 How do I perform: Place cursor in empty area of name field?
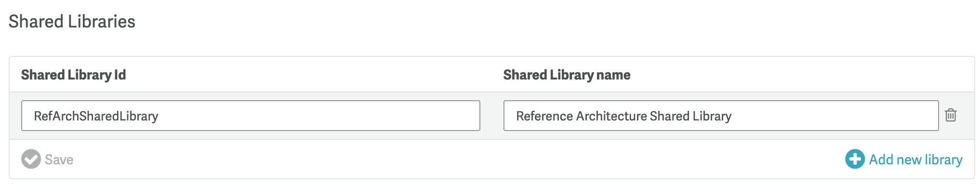(x=834, y=116)
